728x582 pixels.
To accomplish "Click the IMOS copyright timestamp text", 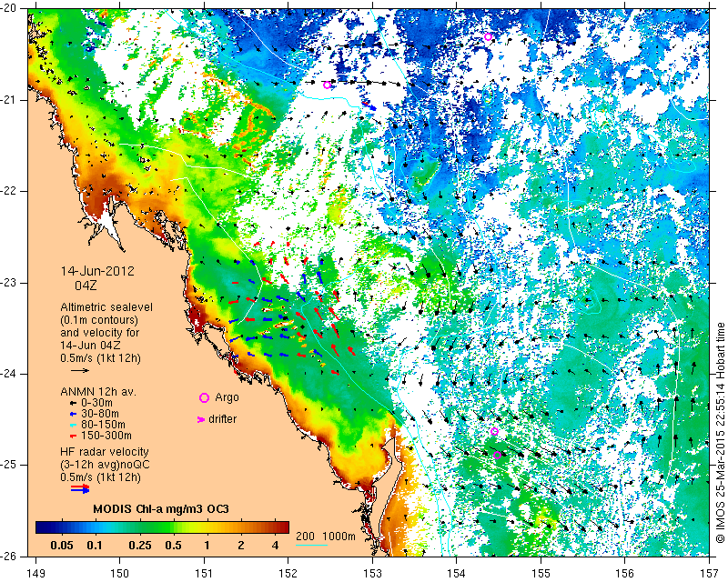I will pos(720,433).
